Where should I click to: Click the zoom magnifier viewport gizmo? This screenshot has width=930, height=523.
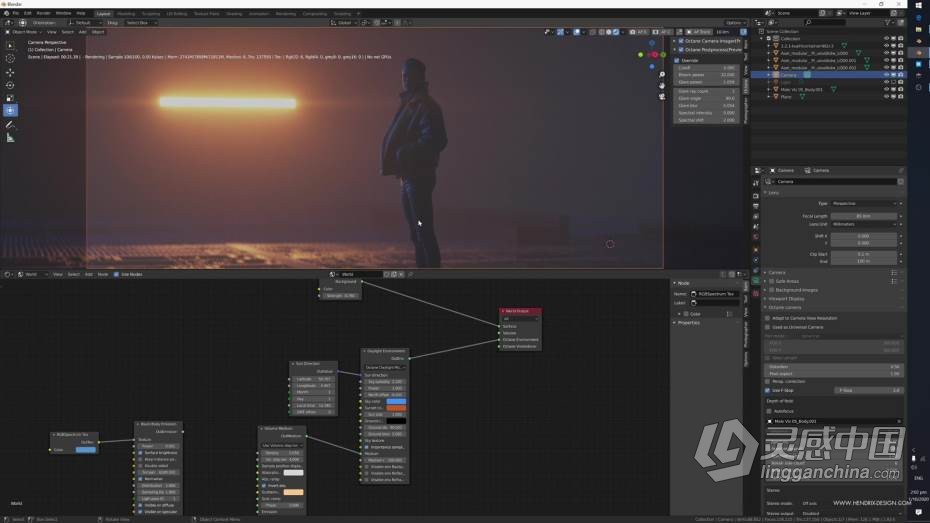click(662, 75)
